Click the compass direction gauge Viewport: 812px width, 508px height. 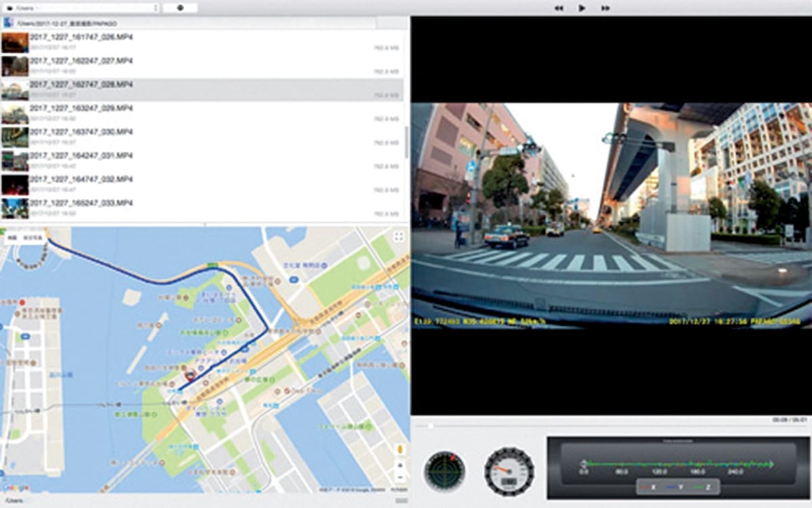[x=445, y=471]
